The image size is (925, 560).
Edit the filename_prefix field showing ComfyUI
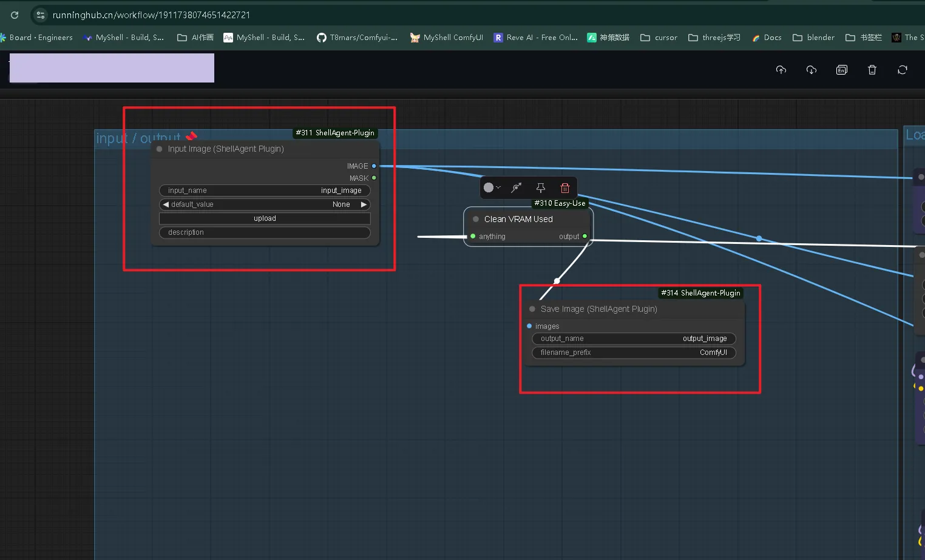634,353
